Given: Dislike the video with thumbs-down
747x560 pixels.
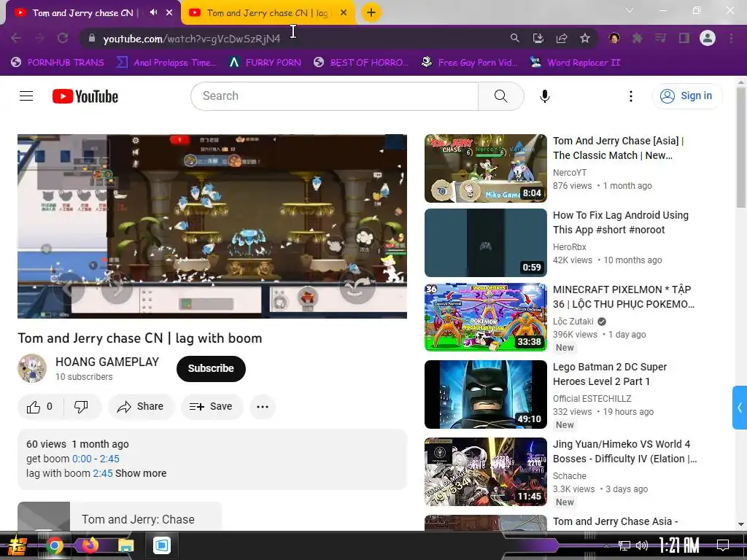Looking at the screenshot, I should pos(82,407).
